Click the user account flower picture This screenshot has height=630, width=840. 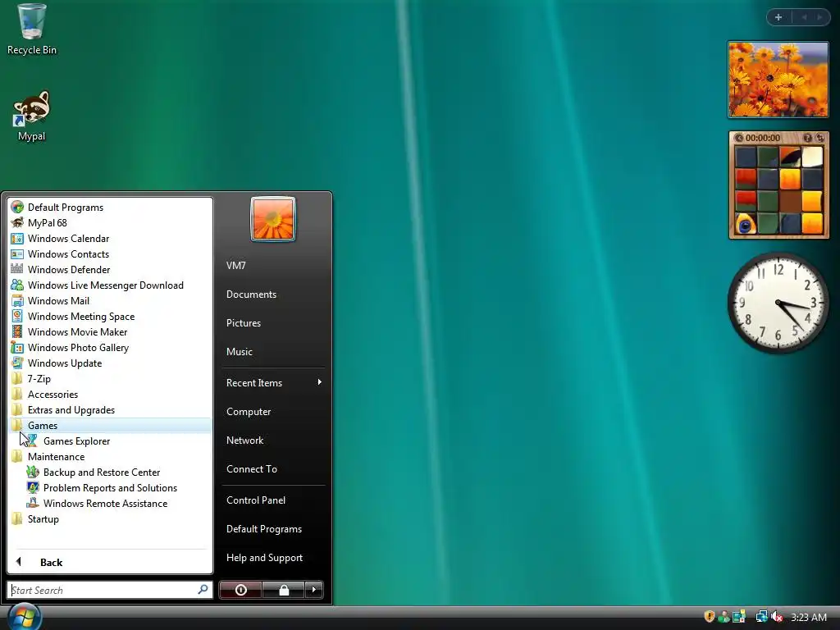(x=273, y=219)
